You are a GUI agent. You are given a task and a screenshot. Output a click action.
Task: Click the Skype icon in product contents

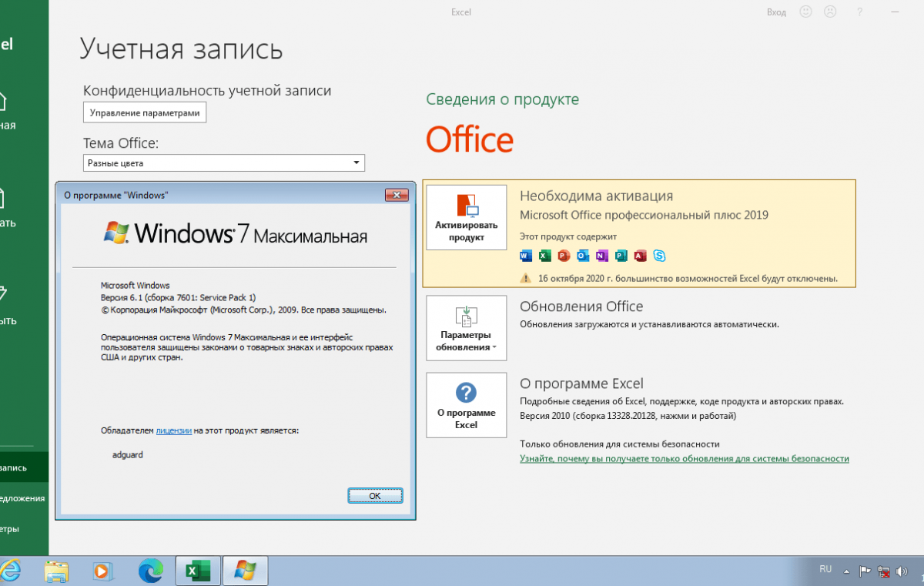tap(659, 256)
